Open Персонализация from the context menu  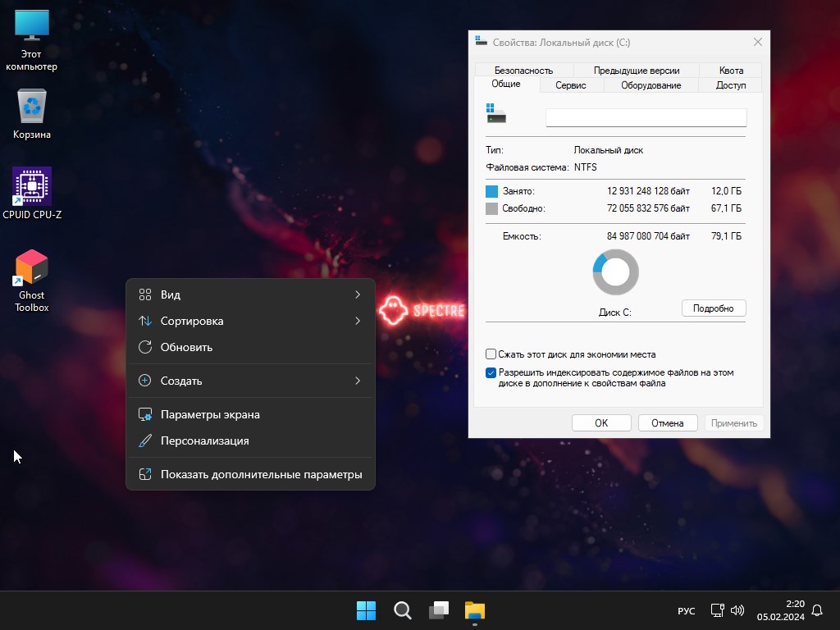(250, 441)
